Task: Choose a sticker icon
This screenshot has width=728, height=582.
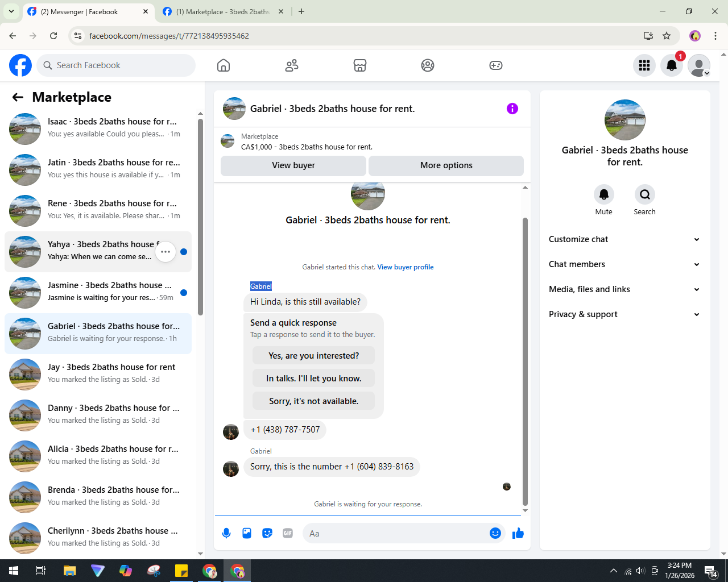Action: pos(267,533)
